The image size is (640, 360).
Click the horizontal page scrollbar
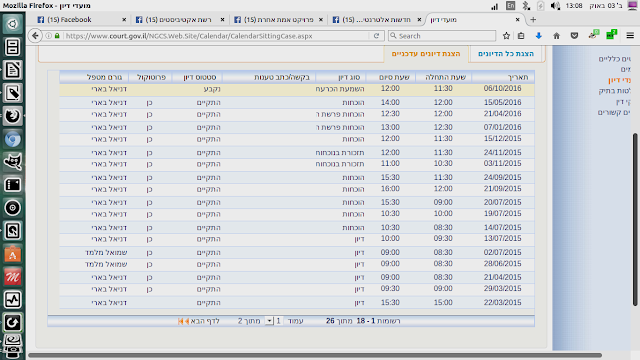[315, 355]
